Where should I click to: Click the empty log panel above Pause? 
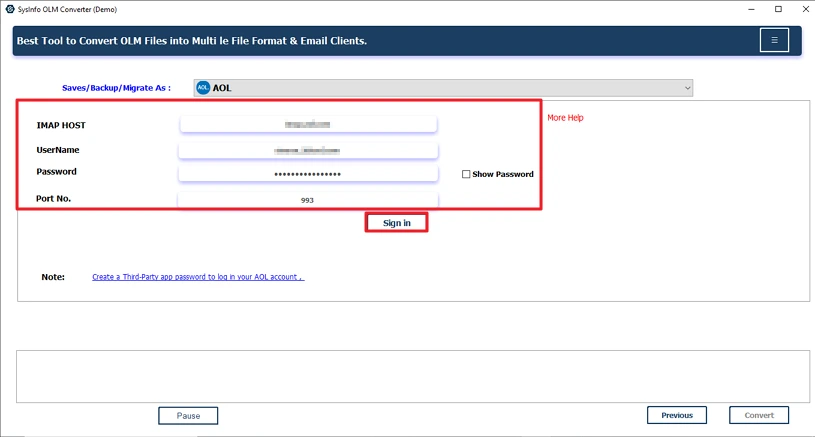point(413,376)
